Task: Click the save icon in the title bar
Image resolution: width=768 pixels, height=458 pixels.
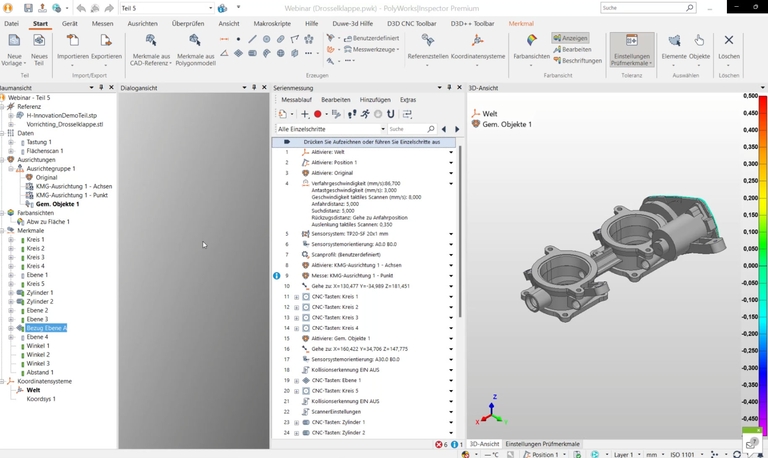Action: tap(28, 8)
